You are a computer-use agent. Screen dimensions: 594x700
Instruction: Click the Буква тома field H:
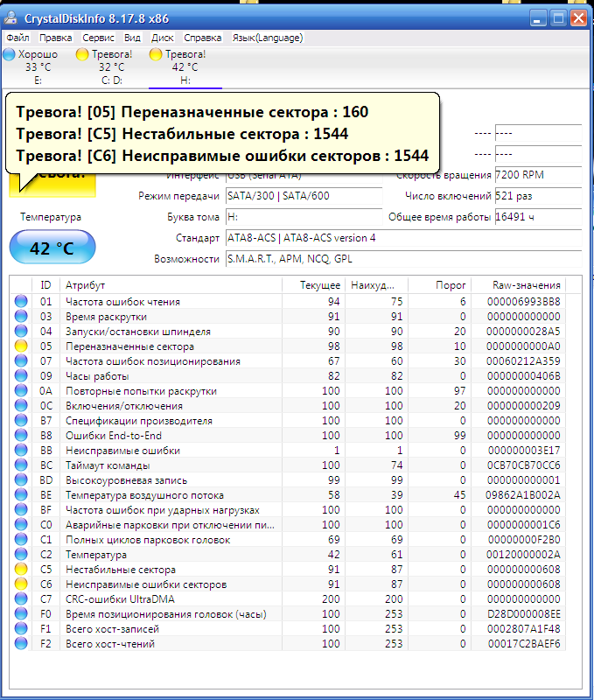[x=304, y=217]
